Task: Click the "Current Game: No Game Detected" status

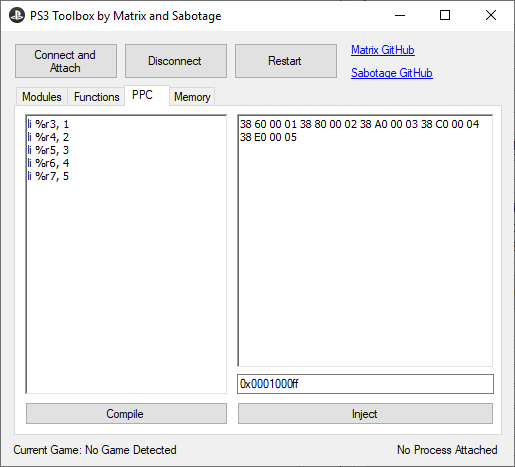Action: 95,450
